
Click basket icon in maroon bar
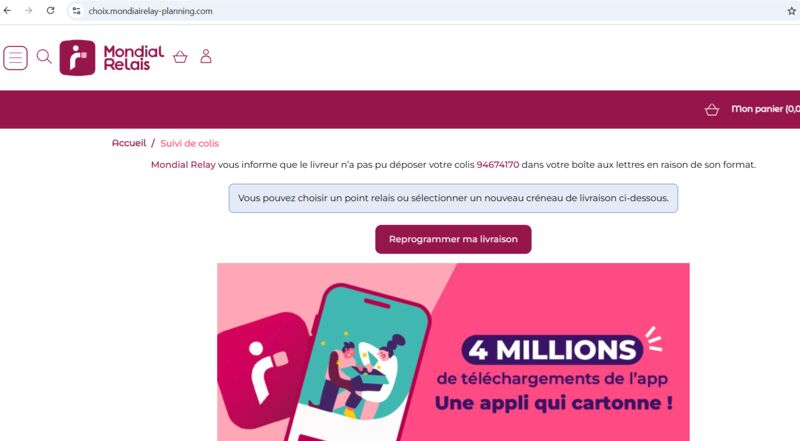click(x=712, y=110)
